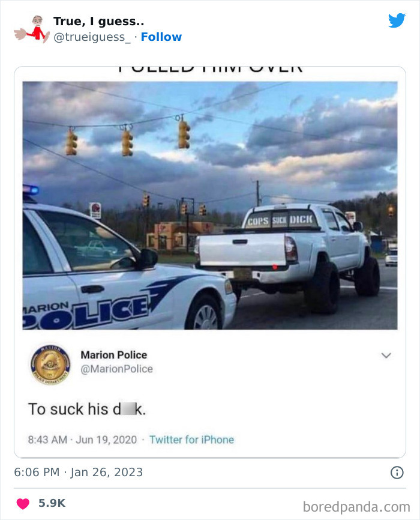Like the tweet with heart icon
The image size is (420, 520).
point(23,503)
